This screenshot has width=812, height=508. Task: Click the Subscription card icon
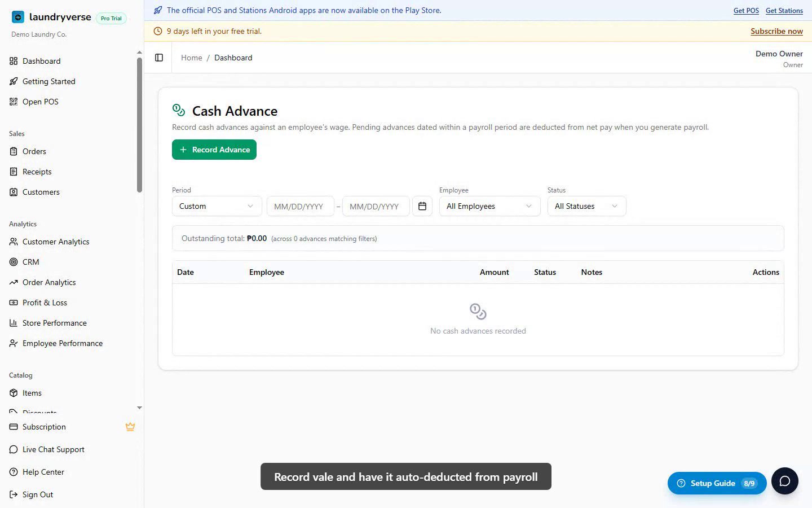point(14,427)
